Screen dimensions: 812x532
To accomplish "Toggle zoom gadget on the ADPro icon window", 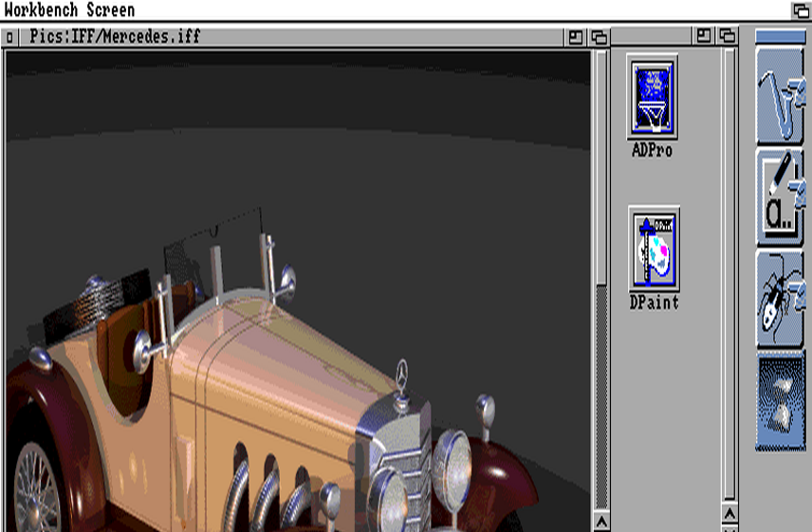I will [x=703, y=36].
